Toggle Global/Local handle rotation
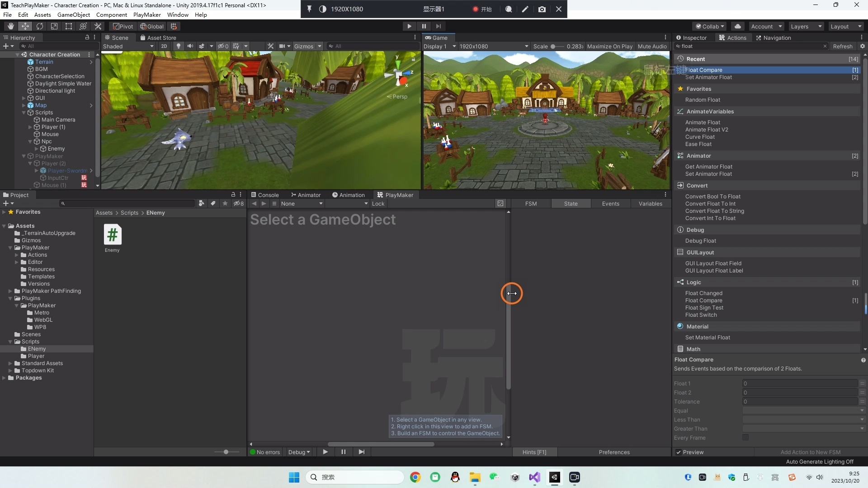Screen dimensions: 868x488 click(152, 26)
